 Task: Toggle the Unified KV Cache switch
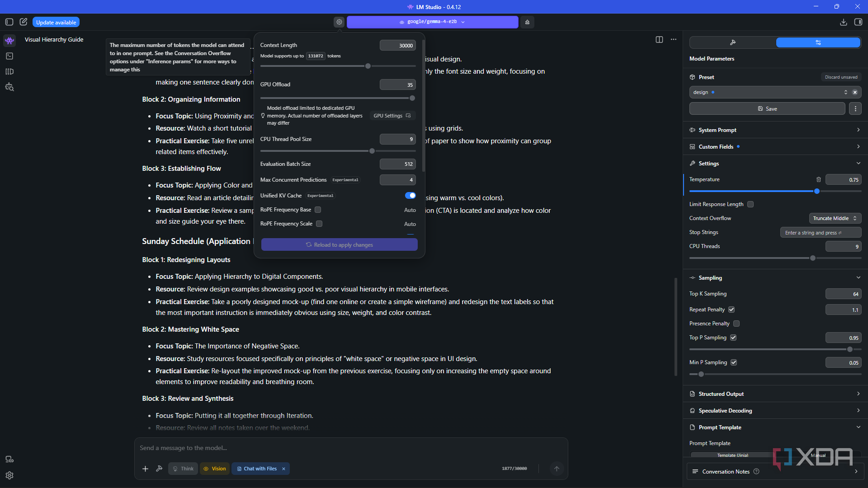[410, 196]
